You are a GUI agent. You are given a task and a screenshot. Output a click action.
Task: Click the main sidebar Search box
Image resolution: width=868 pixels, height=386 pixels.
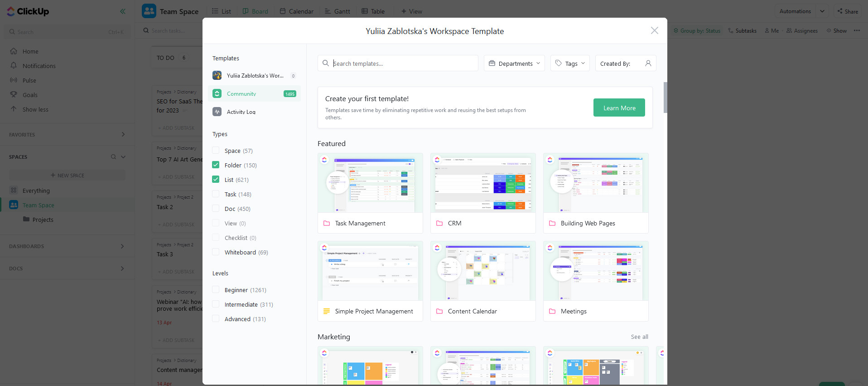[x=67, y=32]
